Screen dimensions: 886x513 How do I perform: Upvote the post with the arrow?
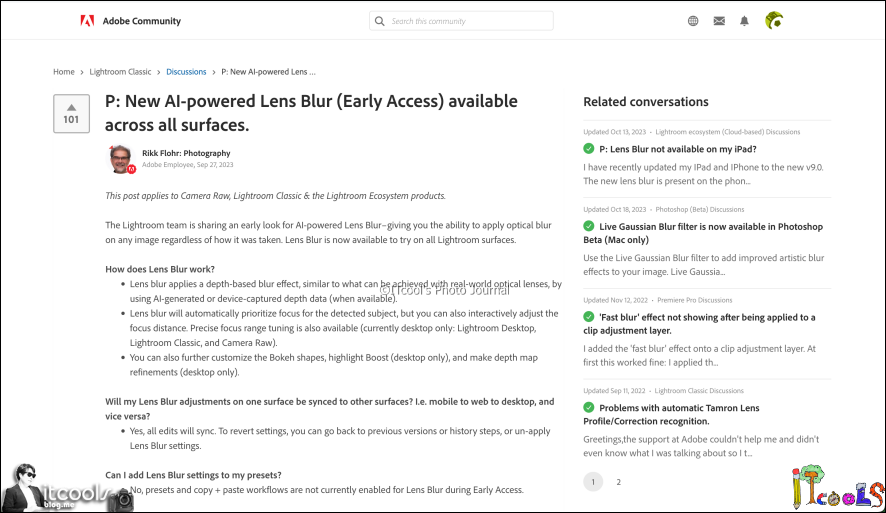coord(71,106)
